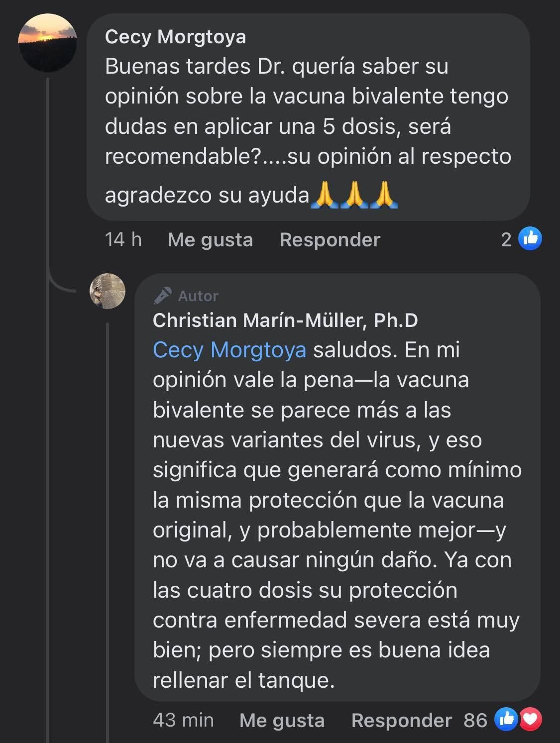560x743 pixels.
Task: Click the red heart reaction icon
Action: [531, 719]
